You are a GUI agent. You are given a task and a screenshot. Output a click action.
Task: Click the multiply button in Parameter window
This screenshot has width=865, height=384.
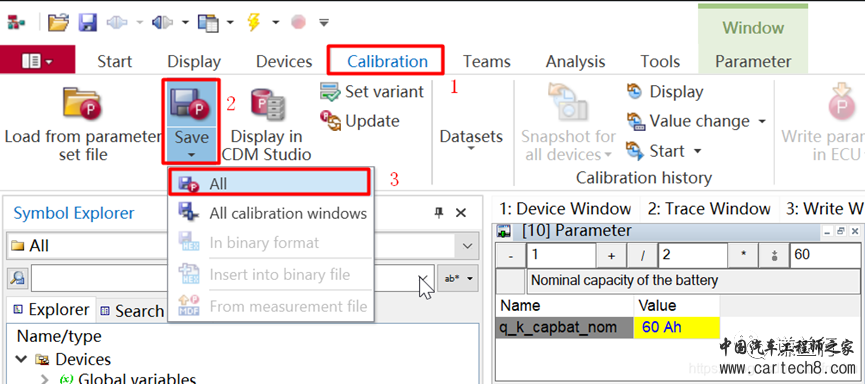pos(744,256)
